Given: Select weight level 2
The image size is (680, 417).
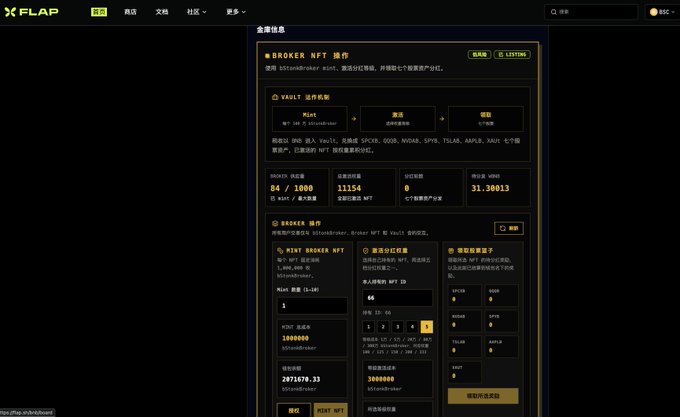Looking at the screenshot, I should [x=383, y=326].
